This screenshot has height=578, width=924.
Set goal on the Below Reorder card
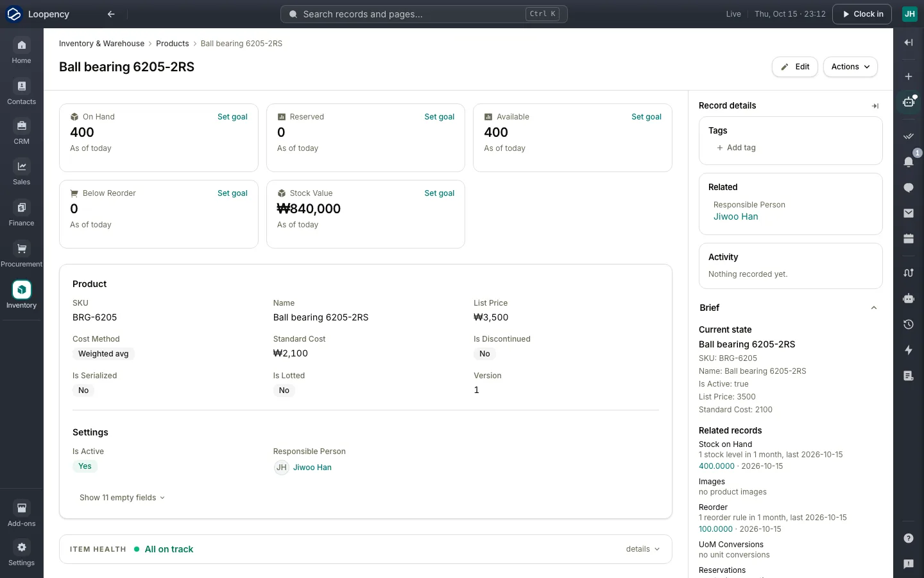pos(232,193)
